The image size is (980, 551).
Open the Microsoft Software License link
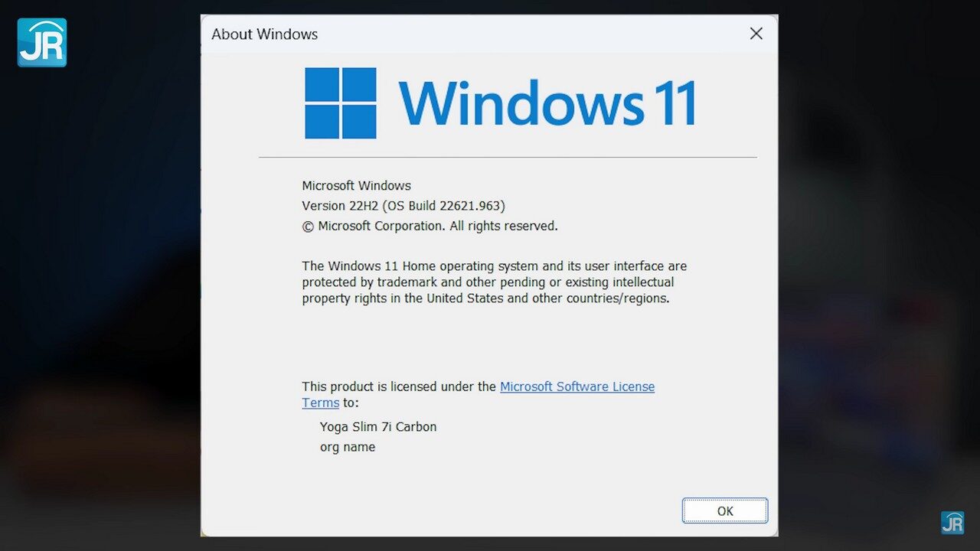tap(577, 386)
